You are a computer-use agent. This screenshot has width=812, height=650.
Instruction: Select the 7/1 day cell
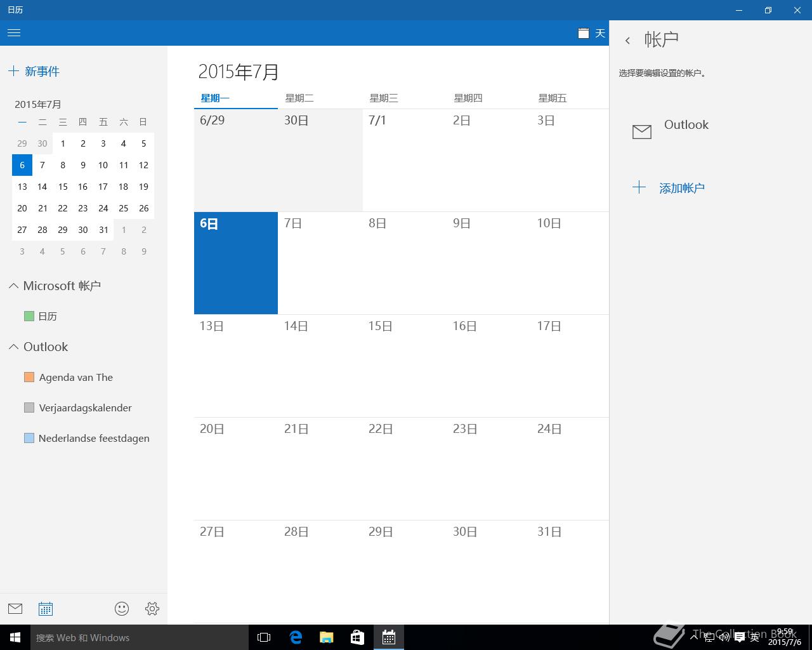tap(405, 160)
